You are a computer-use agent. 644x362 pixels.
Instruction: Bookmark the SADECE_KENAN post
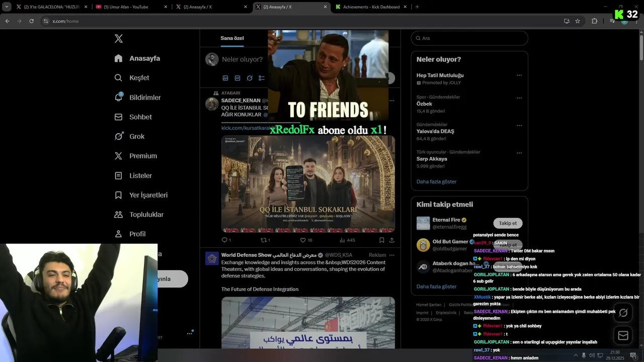(382, 240)
